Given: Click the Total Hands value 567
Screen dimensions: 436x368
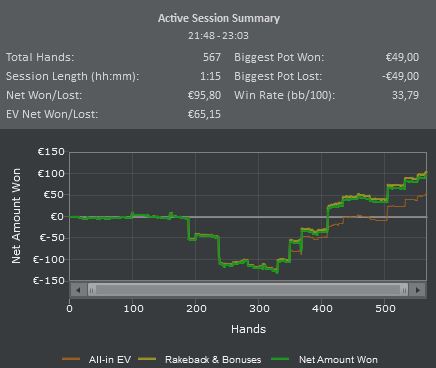Looking at the screenshot, I should [x=212, y=57].
